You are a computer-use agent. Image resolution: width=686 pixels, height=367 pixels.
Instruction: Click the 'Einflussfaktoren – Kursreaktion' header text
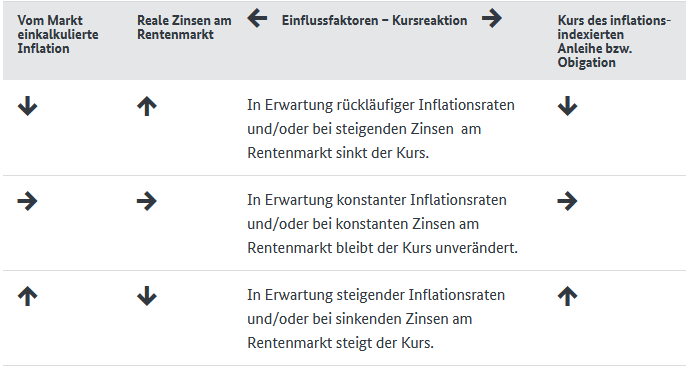coord(374,20)
